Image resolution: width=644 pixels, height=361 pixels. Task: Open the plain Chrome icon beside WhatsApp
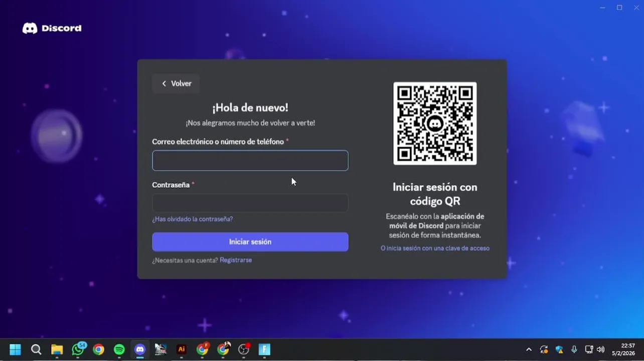pos(98,349)
